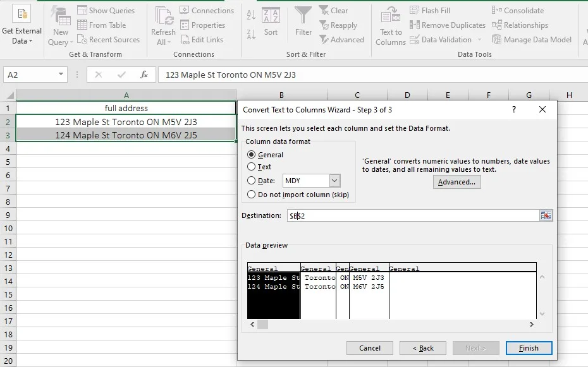
Task: Open Manage Data Model
Action: (x=532, y=39)
